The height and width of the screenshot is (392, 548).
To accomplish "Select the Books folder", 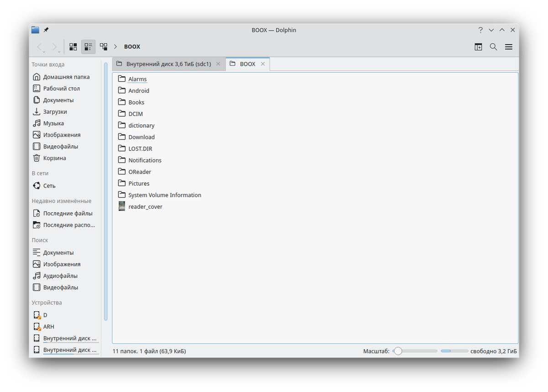I will coord(131,102).
